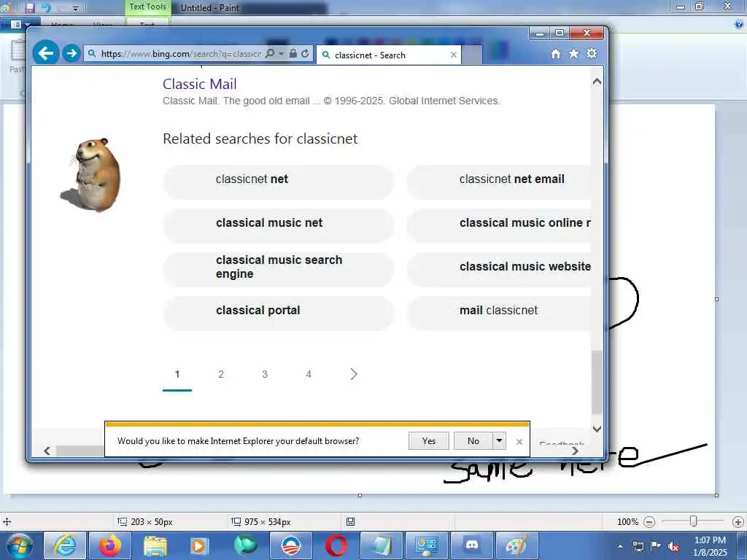This screenshot has height=560, width=747.
Task: Go to results page 3
Action: pyautogui.click(x=265, y=374)
